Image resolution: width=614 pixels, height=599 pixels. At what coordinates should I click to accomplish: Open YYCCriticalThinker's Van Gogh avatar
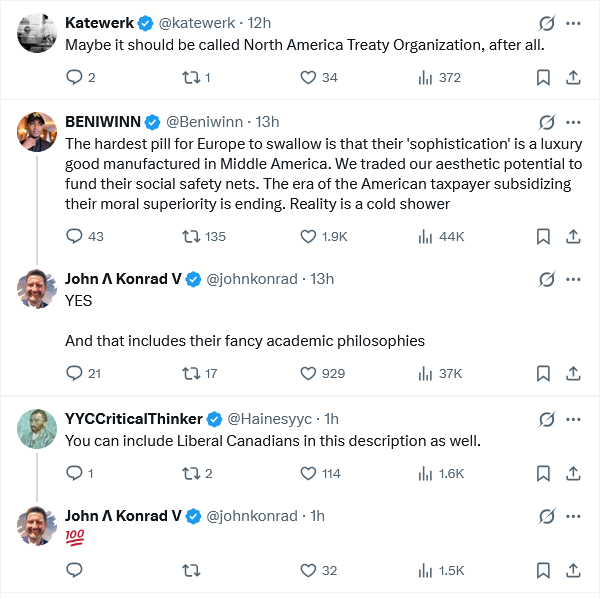click(x=37, y=428)
